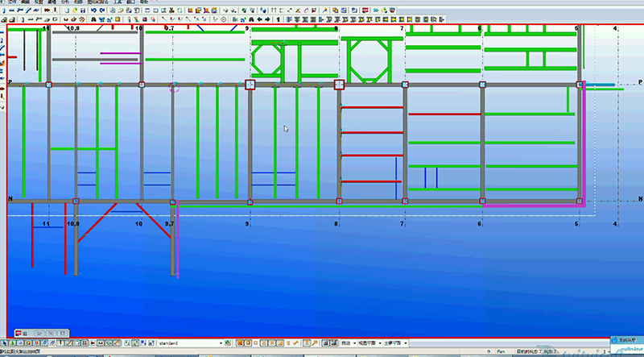Click the Print icon at far left of second row
644x357 pixels.
tap(5, 19)
